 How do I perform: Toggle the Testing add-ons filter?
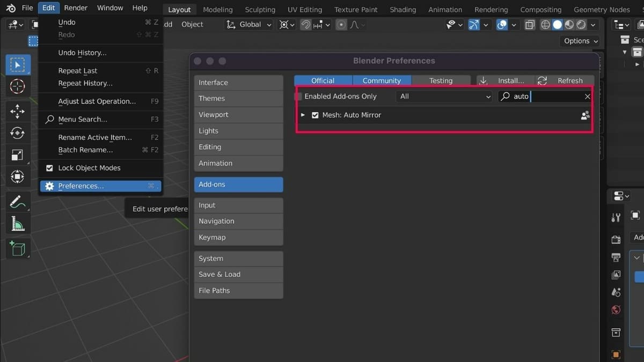click(x=441, y=80)
